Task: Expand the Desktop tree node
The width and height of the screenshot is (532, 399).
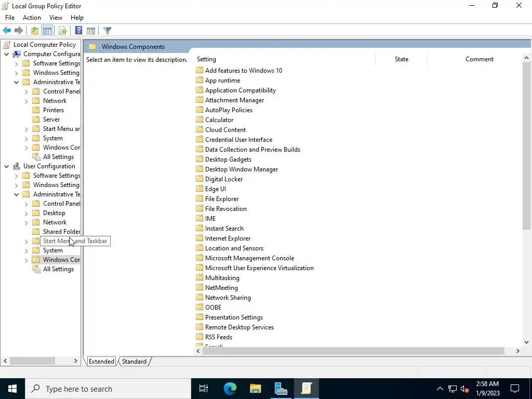Action: point(26,214)
